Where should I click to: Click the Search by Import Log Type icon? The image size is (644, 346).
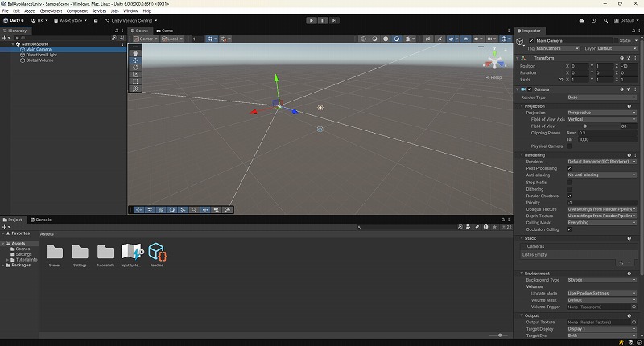pyautogui.click(x=486, y=227)
